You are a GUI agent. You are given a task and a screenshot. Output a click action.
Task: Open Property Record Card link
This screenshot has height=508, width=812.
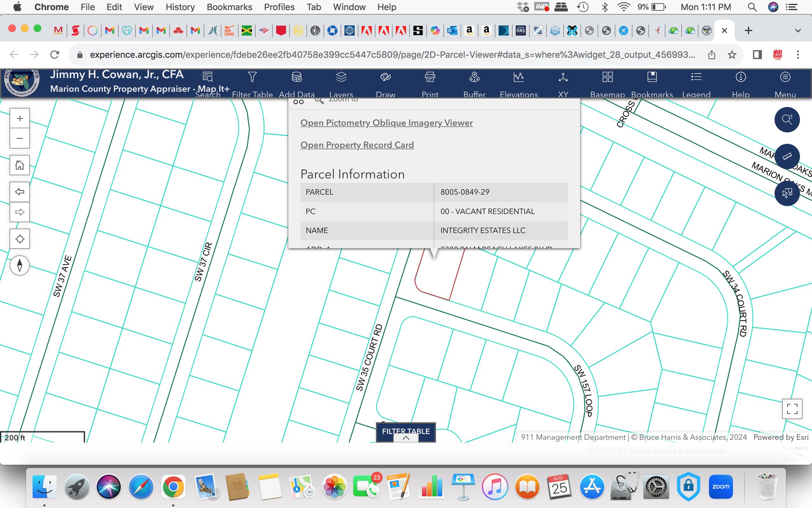pyautogui.click(x=357, y=145)
